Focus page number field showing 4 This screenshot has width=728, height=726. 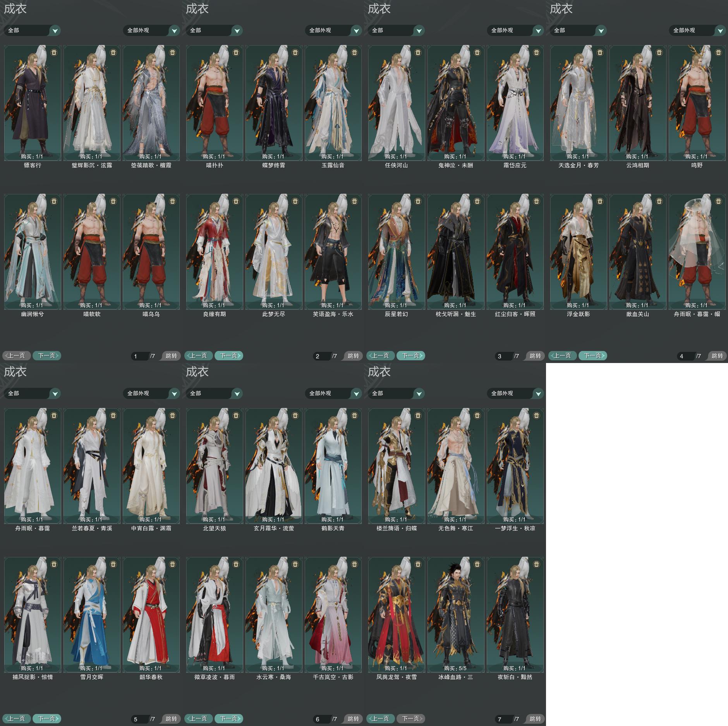(686, 356)
